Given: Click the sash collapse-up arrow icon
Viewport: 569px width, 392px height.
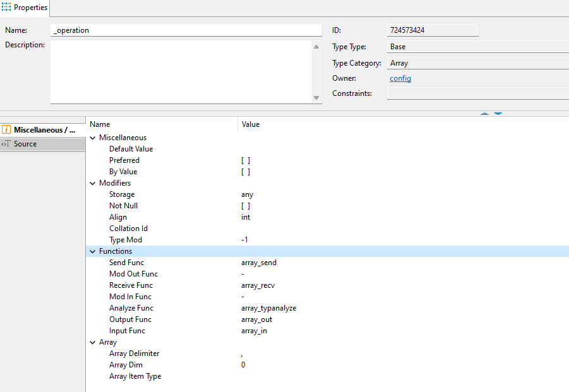Looking at the screenshot, I should (x=484, y=114).
